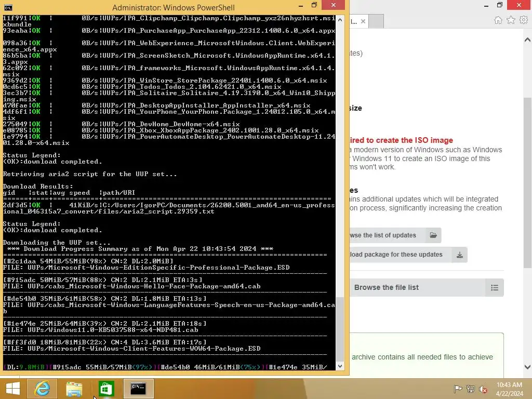Click the 'Administrator: Windows PowerShell' title
Image resolution: width=532 pixels, height=399 pixels.
pos(174,7)
